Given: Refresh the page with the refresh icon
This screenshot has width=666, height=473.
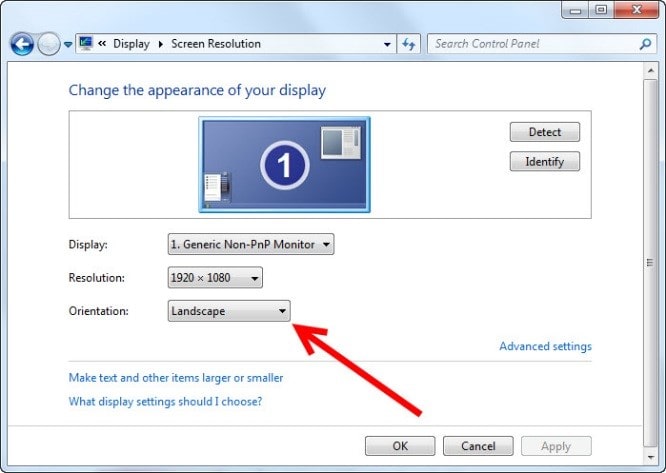Looking at the screenshot, I should 409,44.
